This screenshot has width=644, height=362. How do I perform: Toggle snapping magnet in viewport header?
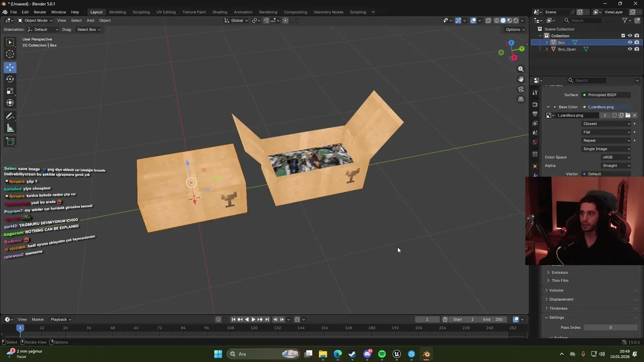[266, 21]
